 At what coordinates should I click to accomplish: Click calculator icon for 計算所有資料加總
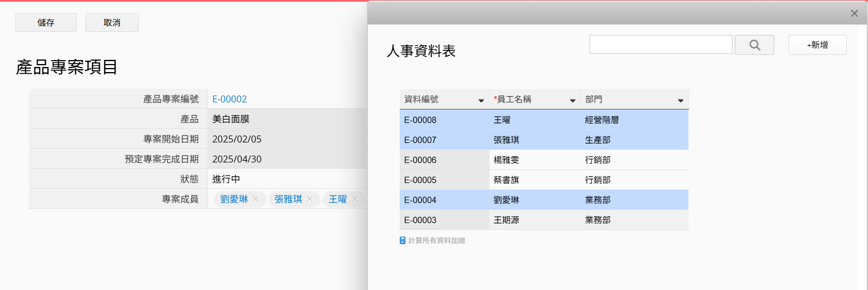pos(403,241)
